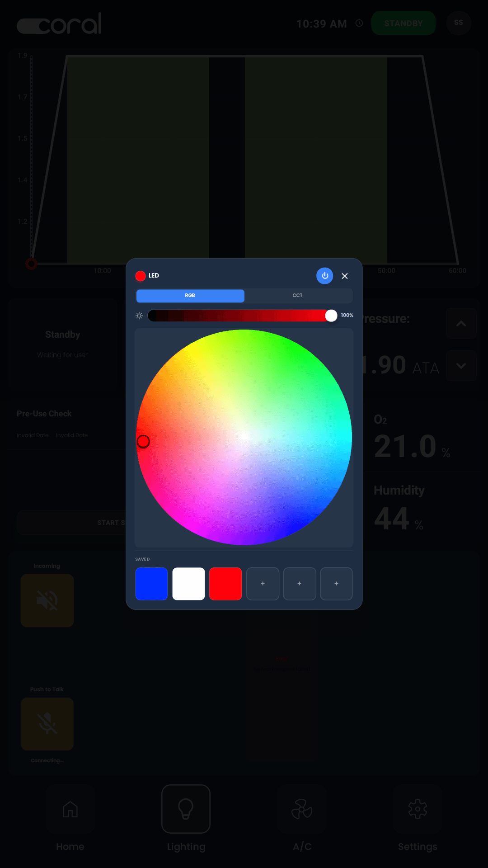
Task: Click the last empty saved color slot
Action: pyautogui.click(x=336, y=584)
